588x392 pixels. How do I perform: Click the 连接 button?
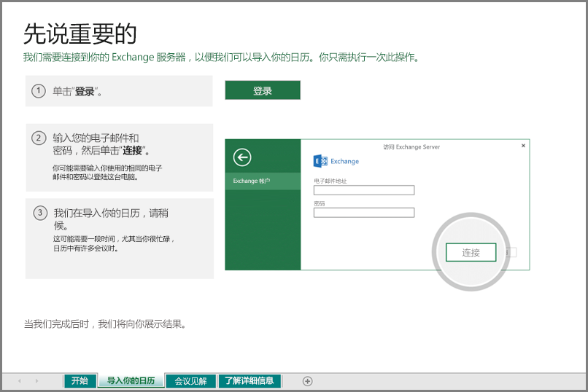click(x=471, y=252)
